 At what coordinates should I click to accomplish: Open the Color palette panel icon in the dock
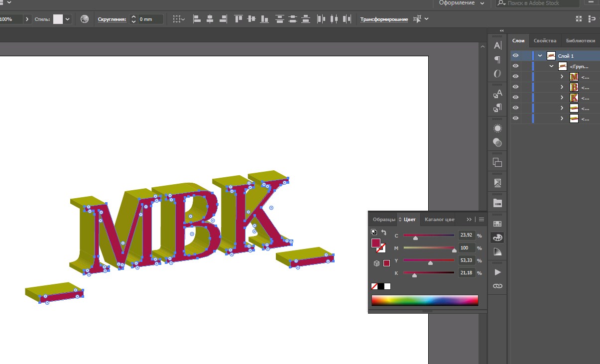click(x=497, y=238)
